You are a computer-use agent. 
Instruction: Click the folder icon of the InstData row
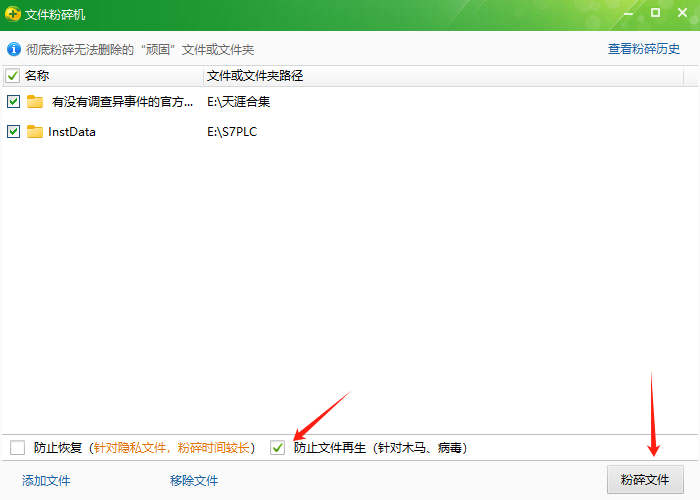point(35,132)
